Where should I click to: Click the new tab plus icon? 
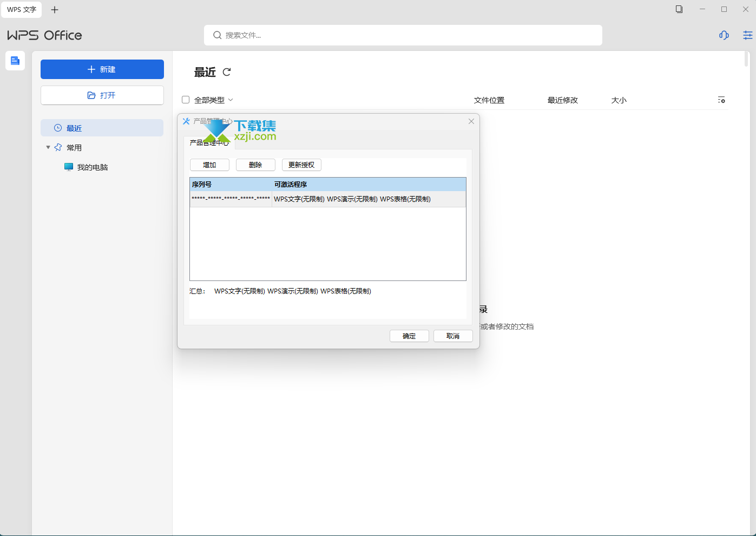[55, 10]
